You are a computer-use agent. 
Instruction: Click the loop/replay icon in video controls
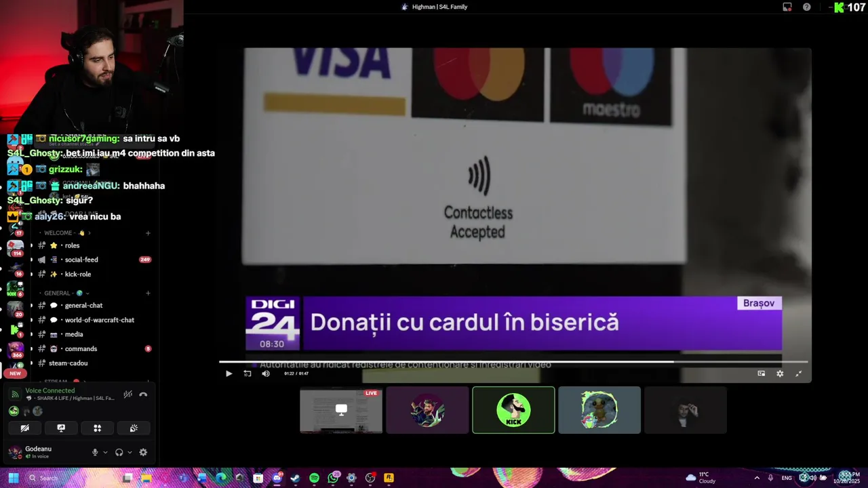[x=248, y=373]
